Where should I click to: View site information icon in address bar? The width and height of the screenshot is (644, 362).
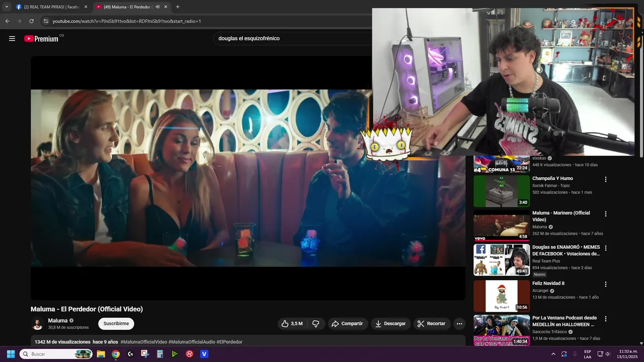coord(46,21)
